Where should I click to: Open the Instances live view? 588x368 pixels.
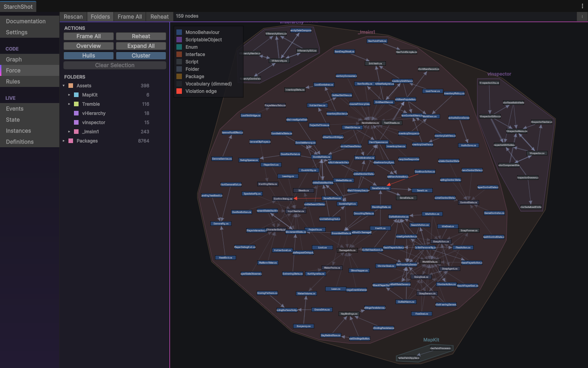point(30,131)
